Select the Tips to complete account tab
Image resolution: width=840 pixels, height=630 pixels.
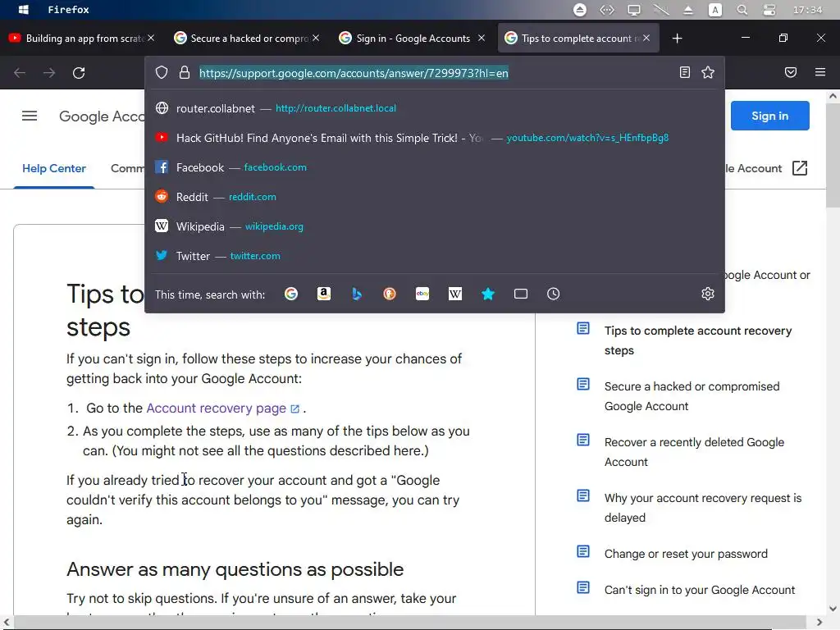click(x=577, y=38)
